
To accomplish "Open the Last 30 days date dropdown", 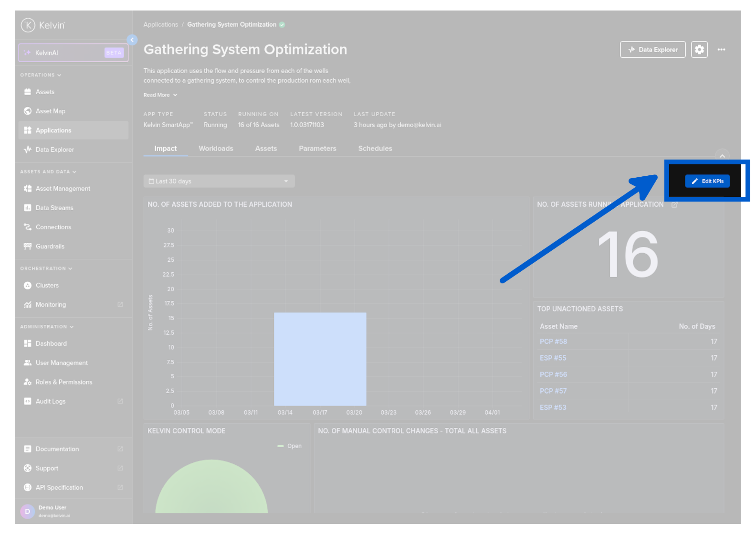I will (219, 181).
